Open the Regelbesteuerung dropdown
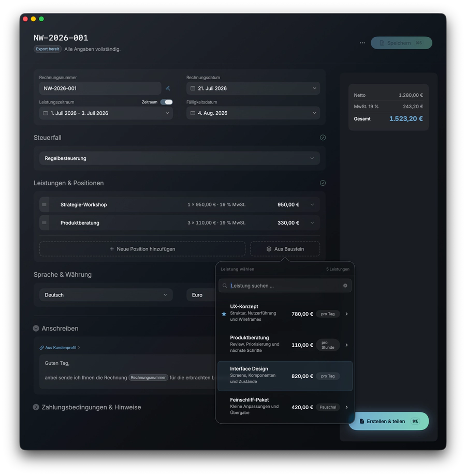Viewport: 466px width, 476px height. point(180,158)
